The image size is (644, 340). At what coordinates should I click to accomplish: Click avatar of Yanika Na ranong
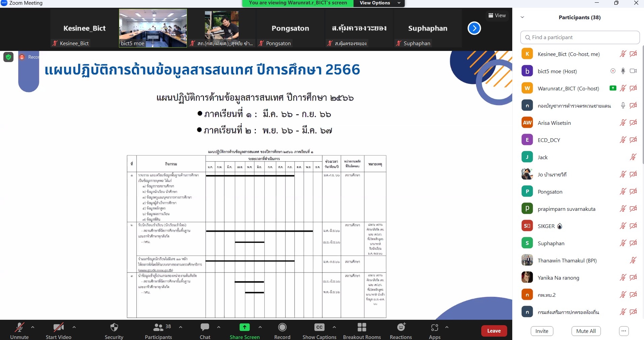(527, 278)
